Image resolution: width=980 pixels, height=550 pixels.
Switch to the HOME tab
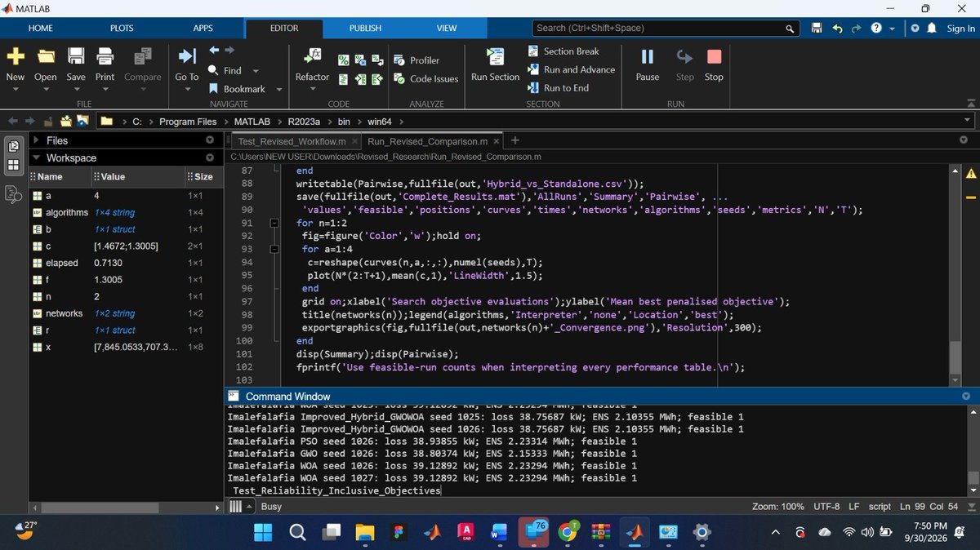tap(41, 28)
